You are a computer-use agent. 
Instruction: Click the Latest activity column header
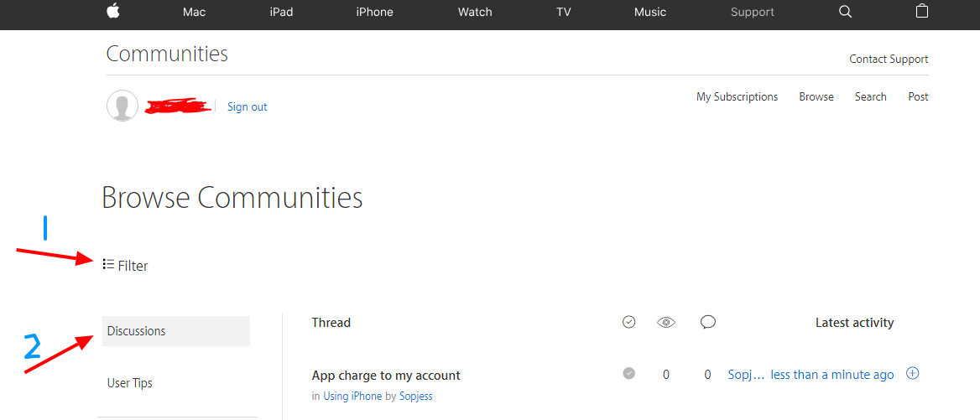pyautogui.click(x=854, y=323)
